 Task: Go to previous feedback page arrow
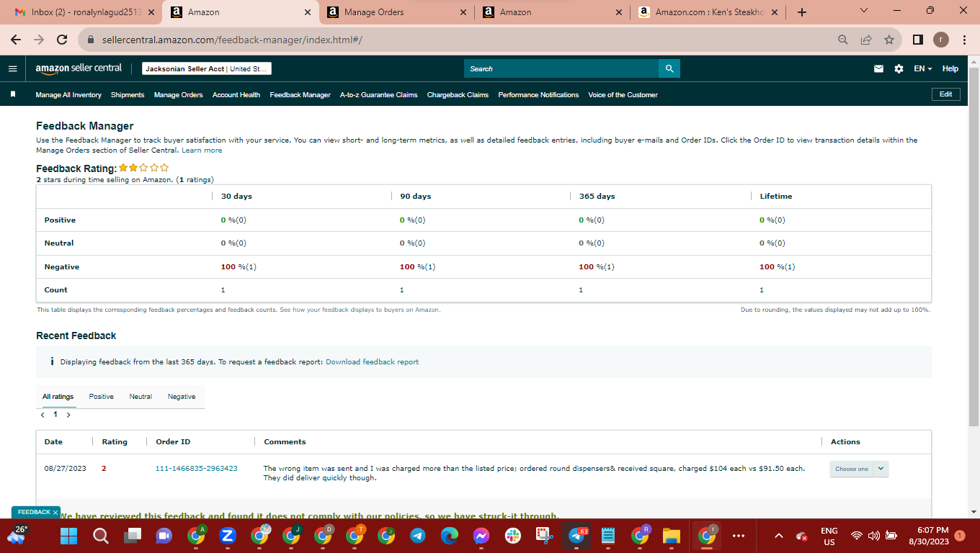click(43, 415)
